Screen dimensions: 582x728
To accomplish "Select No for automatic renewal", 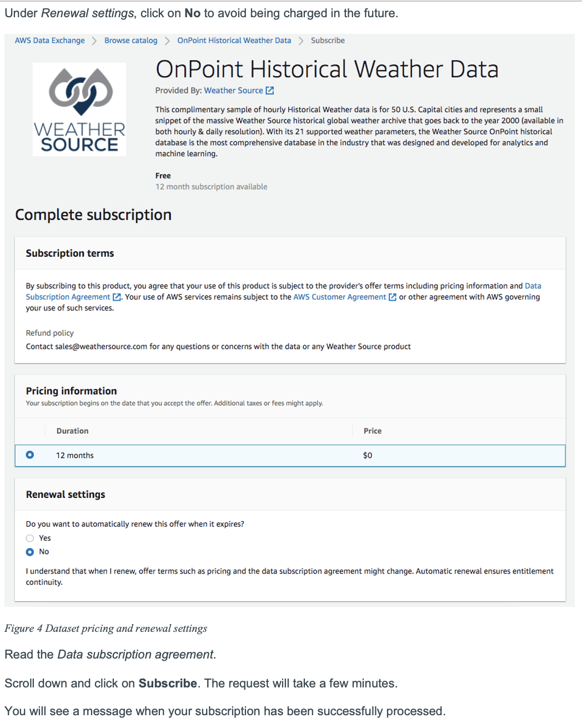I will coord(29,551).
